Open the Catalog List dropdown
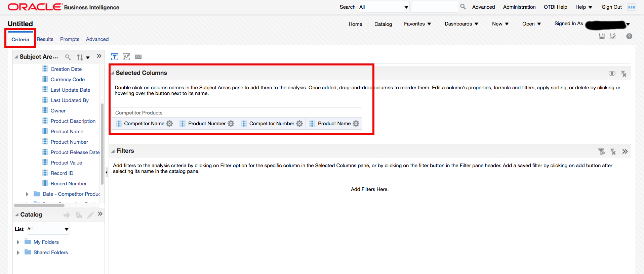 click(x=48, y=229)
